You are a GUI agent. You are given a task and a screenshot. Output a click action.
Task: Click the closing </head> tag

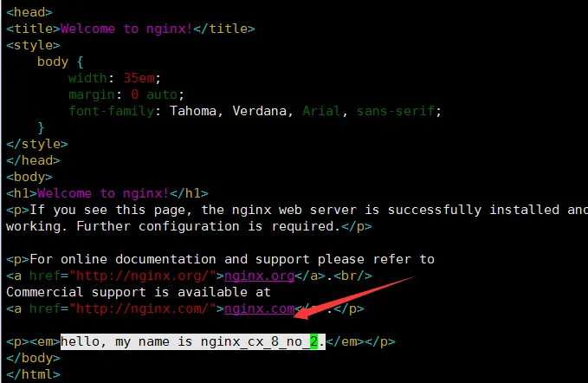point(33,160)
